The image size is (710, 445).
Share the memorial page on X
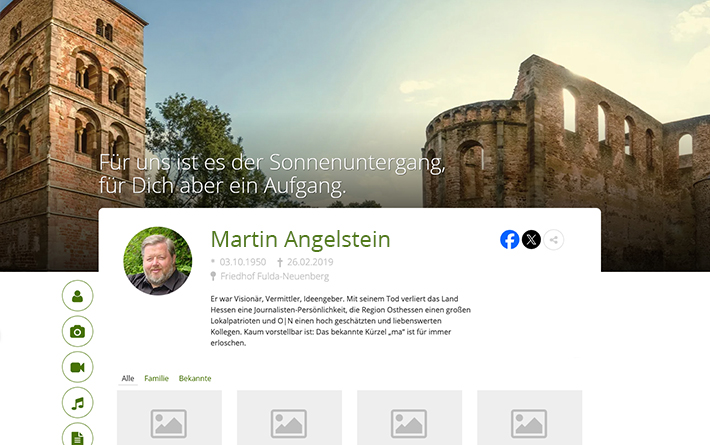[532, 240]
